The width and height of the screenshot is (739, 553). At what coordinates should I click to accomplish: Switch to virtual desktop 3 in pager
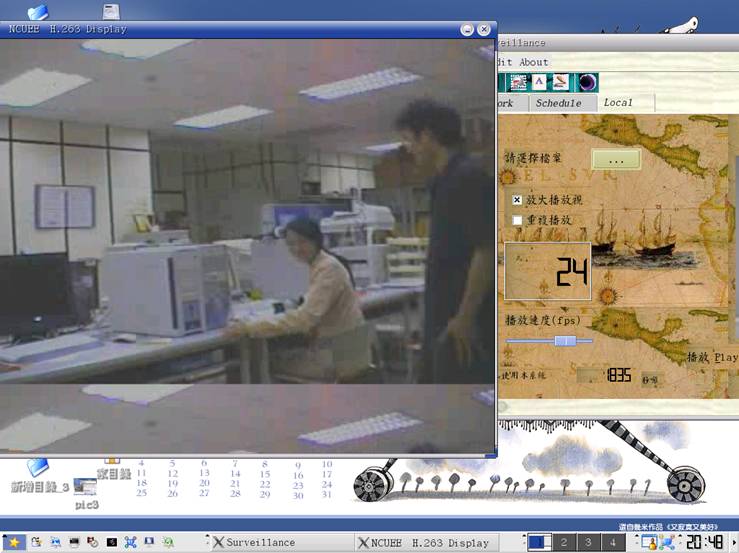(x=590, y=542)
